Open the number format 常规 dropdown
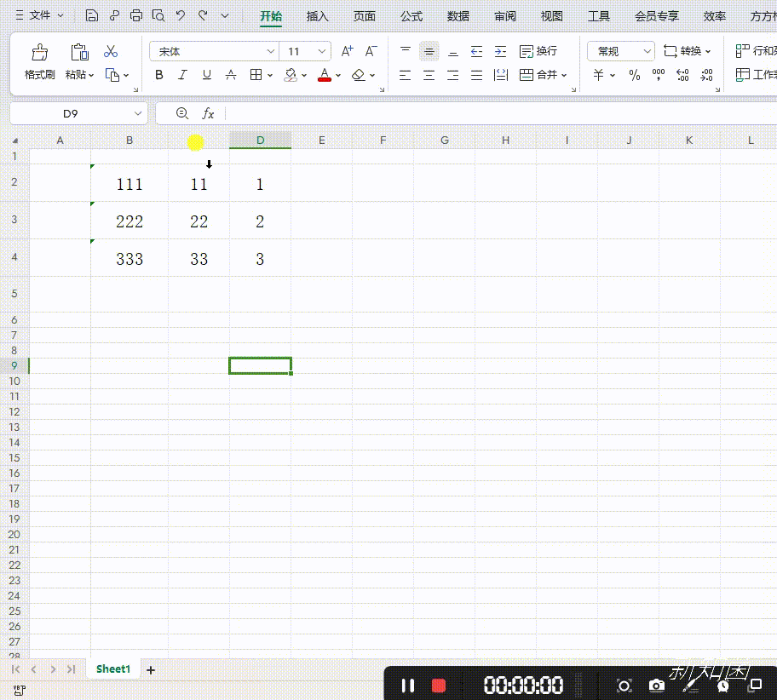The width and height of the screenshot is (777, 700). click(x=647, y=51)
